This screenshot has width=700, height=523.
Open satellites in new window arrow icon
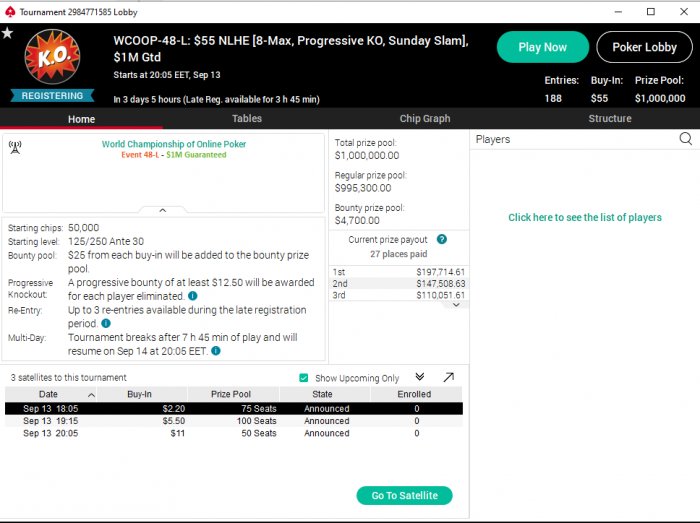pyautogui.click(x=449, y=377)
